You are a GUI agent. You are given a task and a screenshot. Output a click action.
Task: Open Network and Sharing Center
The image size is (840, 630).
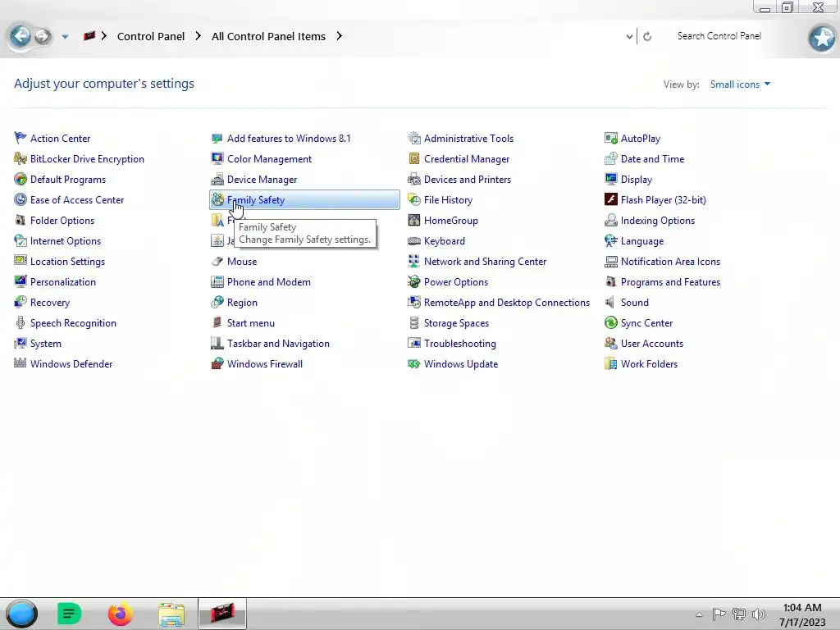pos(485,262)
